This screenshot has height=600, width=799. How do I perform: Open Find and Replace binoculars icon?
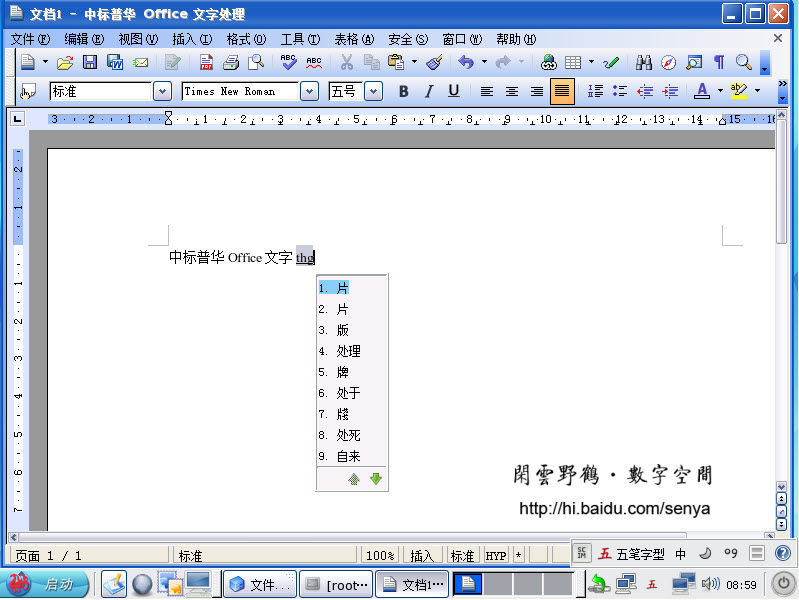(644, 62)
